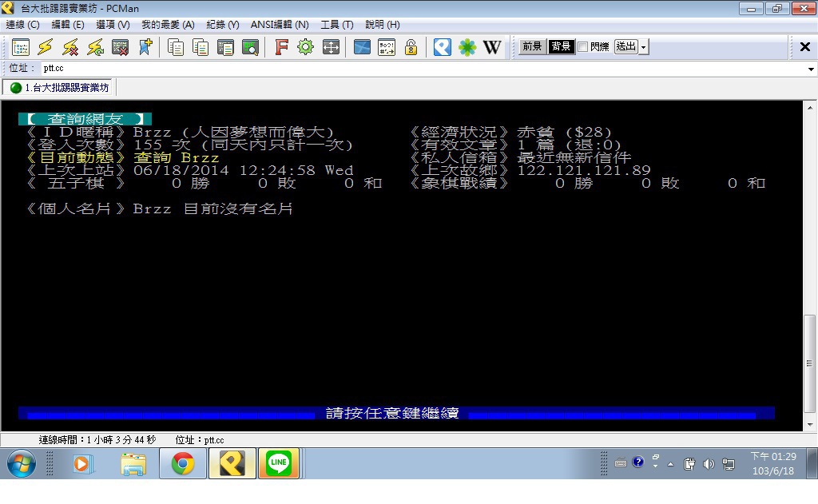Open the PCMan window title icon
Screen dimensions: 818x504
tap(7, 8)
